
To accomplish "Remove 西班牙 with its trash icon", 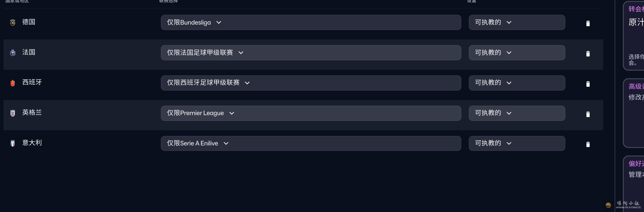I will 588,84.
